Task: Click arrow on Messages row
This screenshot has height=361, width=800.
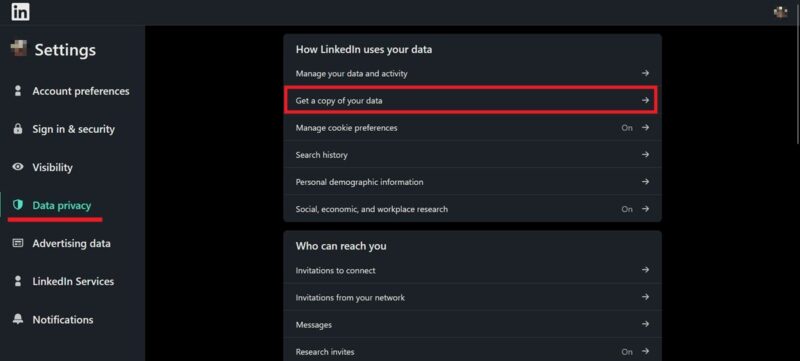Action: 645,324
